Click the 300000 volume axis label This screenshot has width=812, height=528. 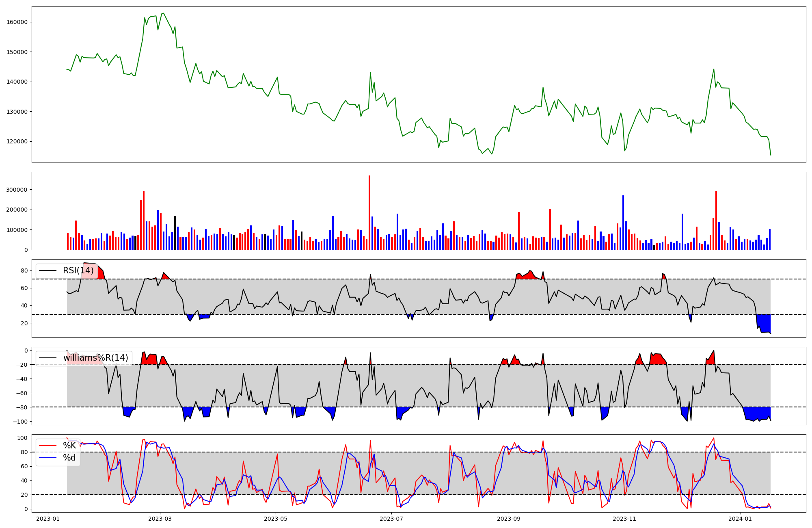point(17,190)
